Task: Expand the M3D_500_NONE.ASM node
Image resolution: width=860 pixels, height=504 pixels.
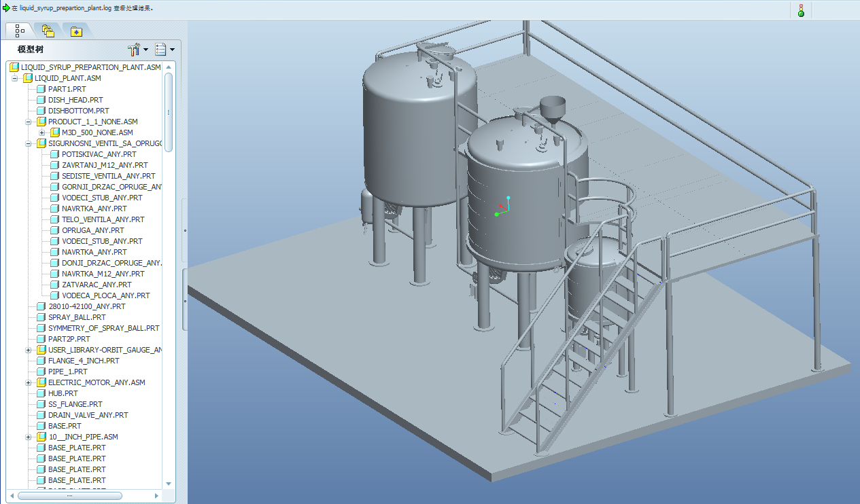Action: (42, 132)
